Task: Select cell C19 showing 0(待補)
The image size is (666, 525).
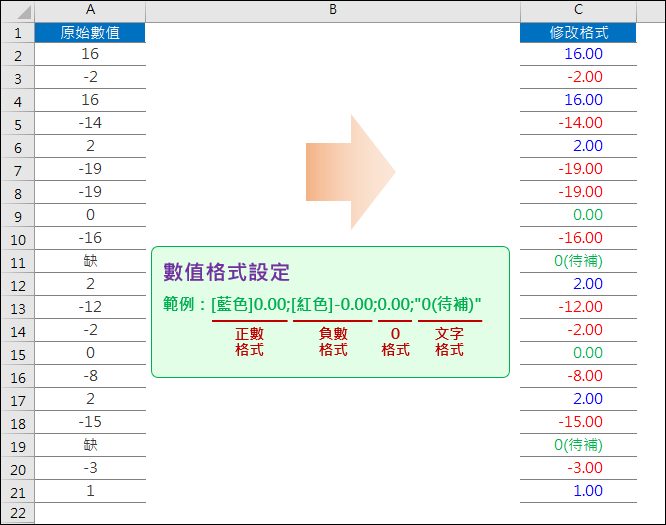Action: coord(578,445)
